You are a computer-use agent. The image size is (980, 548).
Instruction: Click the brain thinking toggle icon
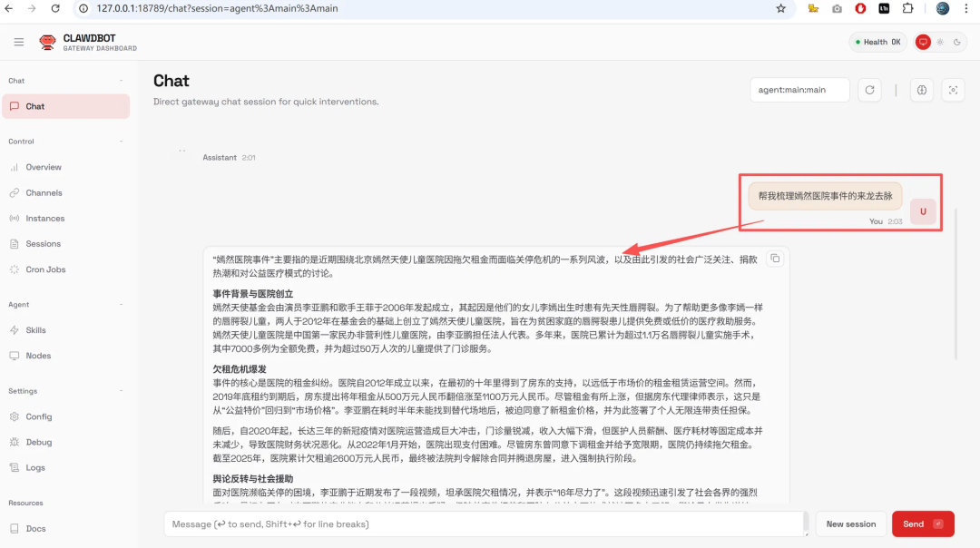pyautogui.click(x=922, y=90)
